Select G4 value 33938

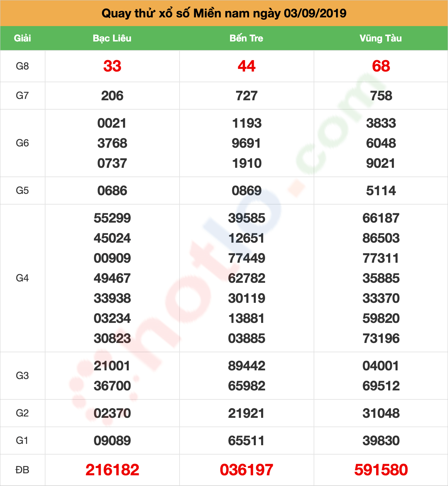112,298
